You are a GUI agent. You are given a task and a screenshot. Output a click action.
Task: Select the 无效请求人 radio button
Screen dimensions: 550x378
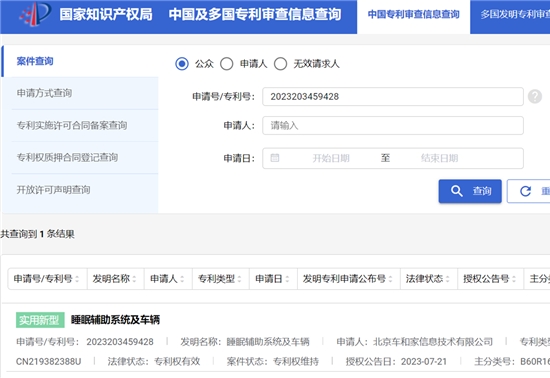click(281, 64)
